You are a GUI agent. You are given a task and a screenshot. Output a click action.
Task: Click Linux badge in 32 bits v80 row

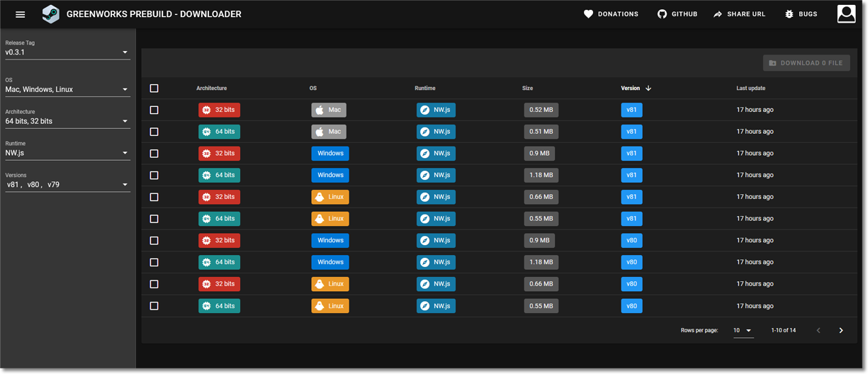(330, 284)
